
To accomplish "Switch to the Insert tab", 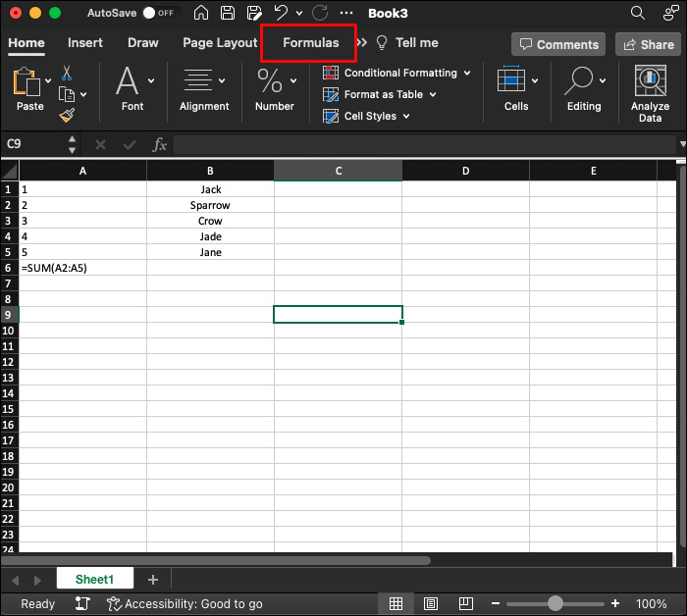I will pyautogui.click(x=85, y=43).
